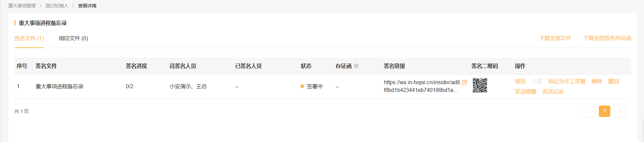Click 下载全部签名存证函 link
The image size is (644, 142).
click(607, 38)
